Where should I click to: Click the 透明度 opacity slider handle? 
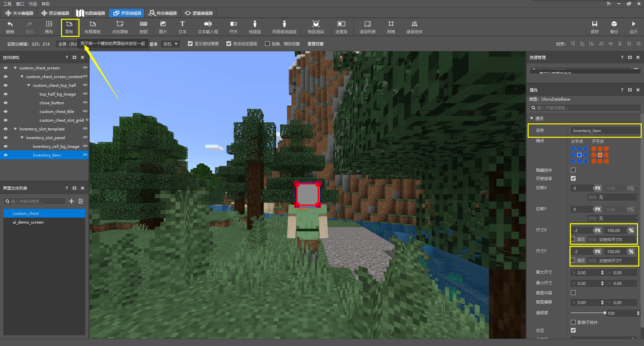coord(605,313)
